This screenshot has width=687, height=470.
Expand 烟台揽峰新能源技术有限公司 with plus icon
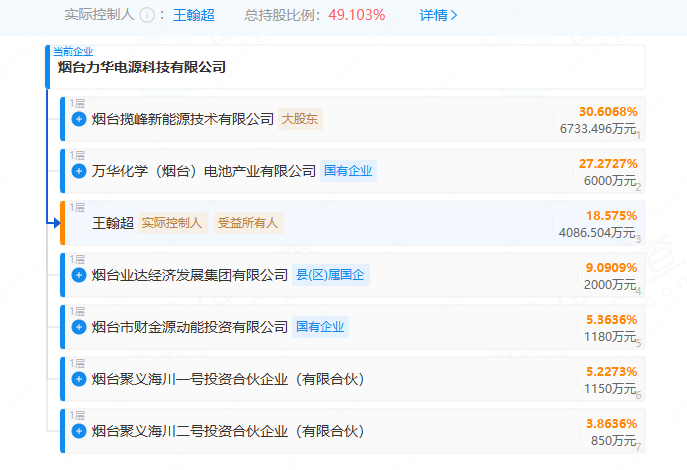tap(79, 119)
